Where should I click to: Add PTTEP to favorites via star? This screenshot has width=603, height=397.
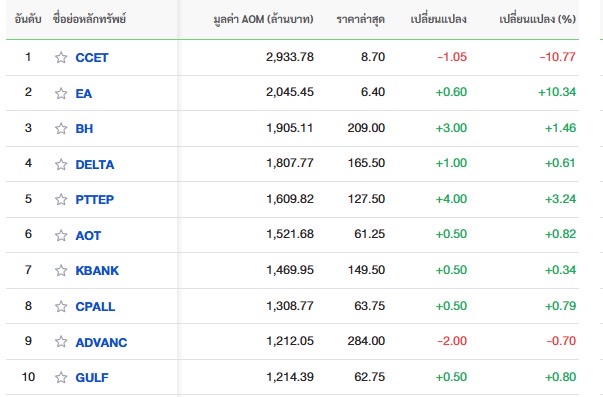tap(61, 200)
